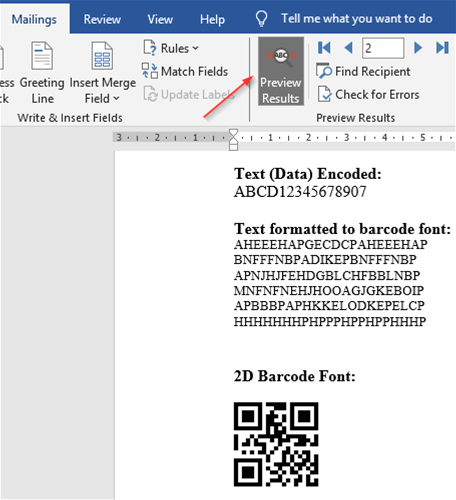
Task: Click the Match Fields button
Action: point(185,71)
